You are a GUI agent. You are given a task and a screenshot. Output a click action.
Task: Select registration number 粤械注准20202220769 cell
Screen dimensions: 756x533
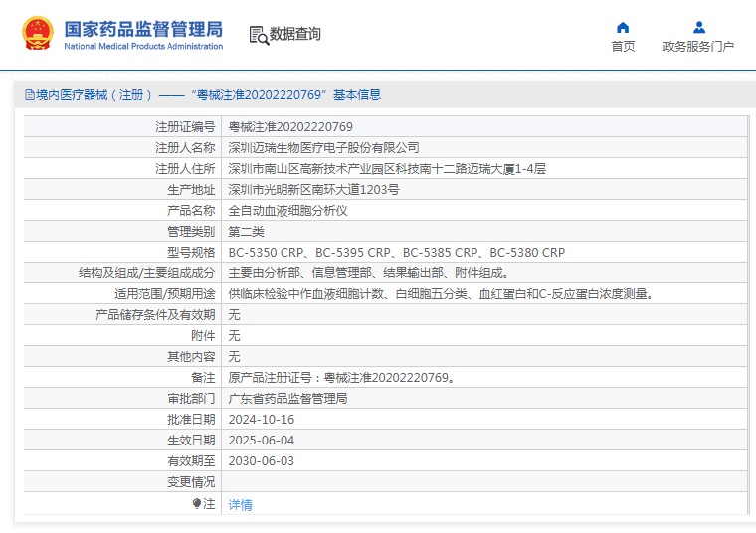click(x=484, y=126)
